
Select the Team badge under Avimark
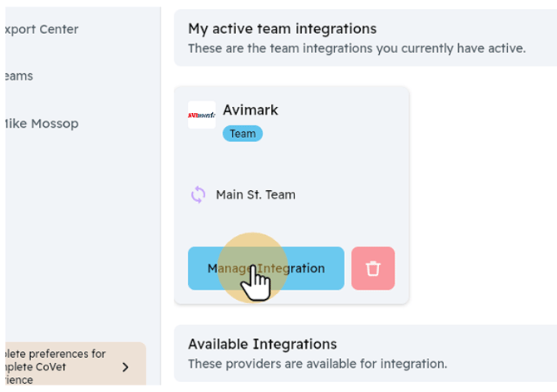[242, 134]
